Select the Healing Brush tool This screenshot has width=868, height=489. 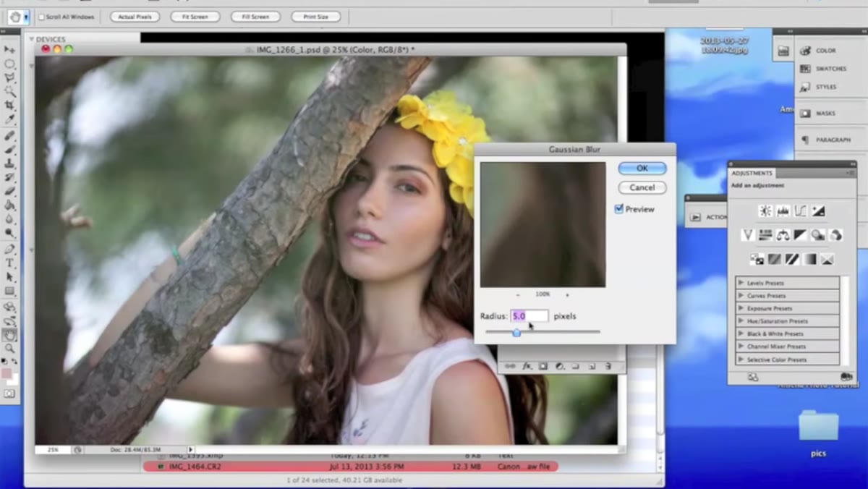coord(9,136)
